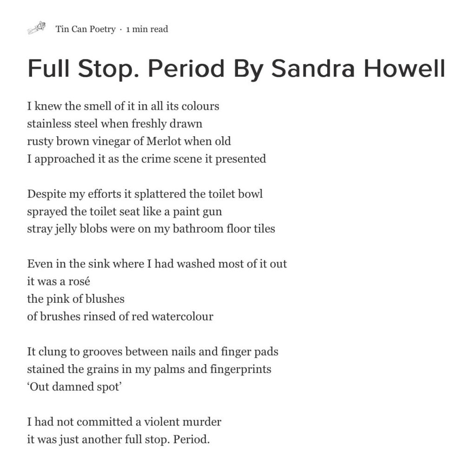
Task: Click the Tin Can Poetry avatar icon
Action: tap(36, 28)
